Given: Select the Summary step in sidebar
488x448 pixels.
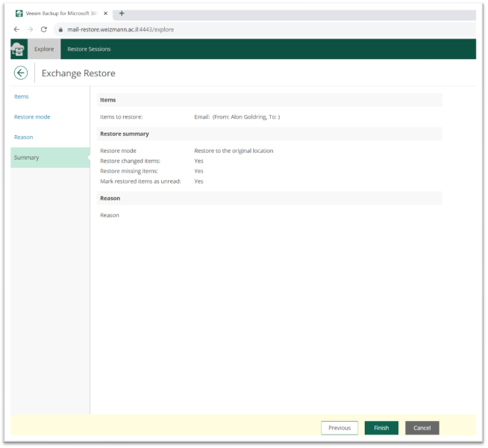Looking at the screenshot, I should point(26,158).
